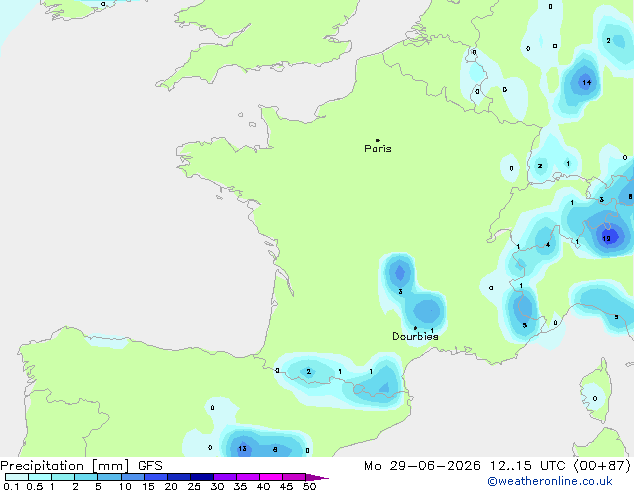Click the '(00+87)' forecast offset text
The width and height of the screenshot is (634, 490).
(602, 466)
